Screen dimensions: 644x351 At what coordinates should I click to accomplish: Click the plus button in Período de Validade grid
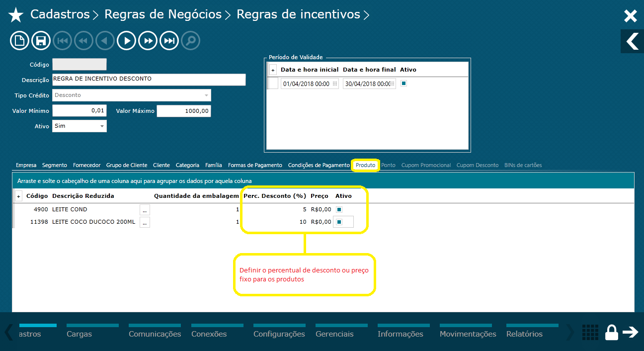pyautogui.click(x=272, y=70)
